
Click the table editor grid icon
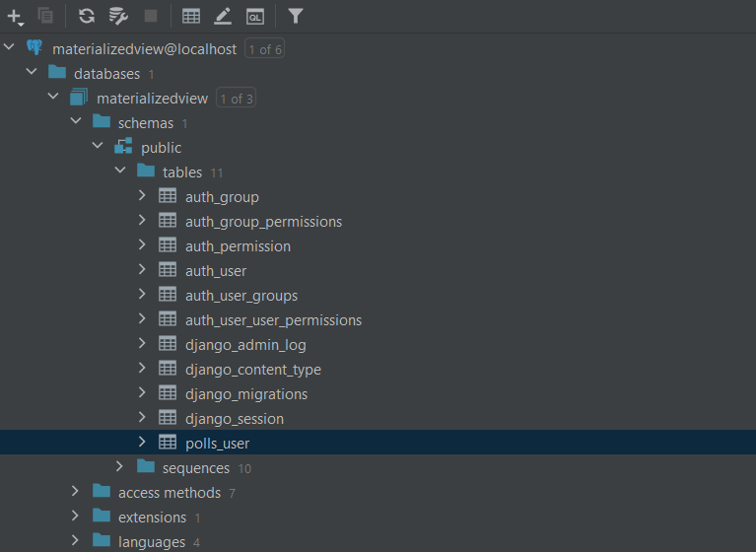click(x=191, y=16)
